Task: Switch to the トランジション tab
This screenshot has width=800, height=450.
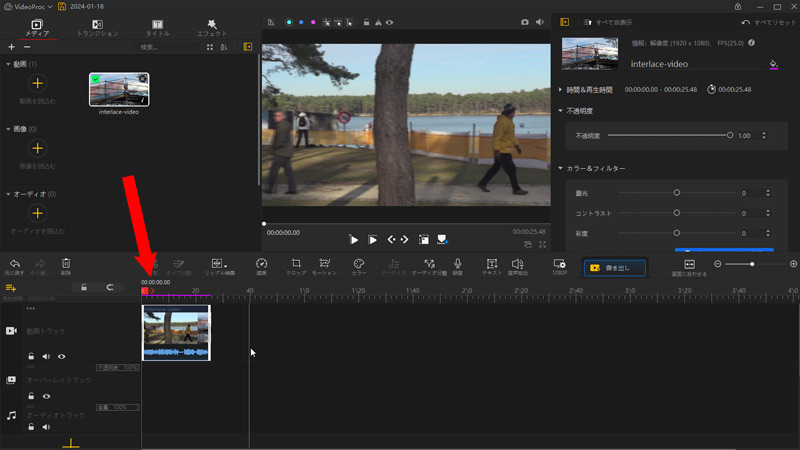Action: (x=97, y=27)
